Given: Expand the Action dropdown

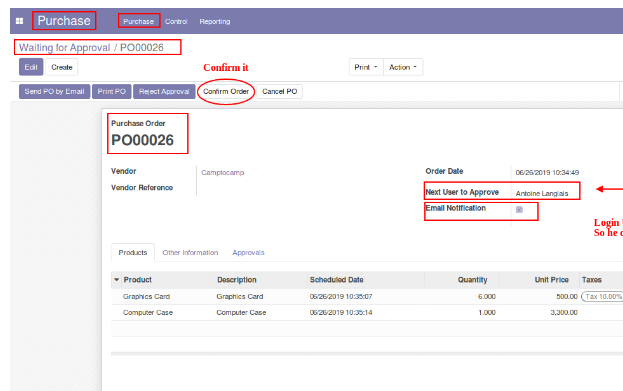Looking at the screenshot, I should tap(403, 67).
